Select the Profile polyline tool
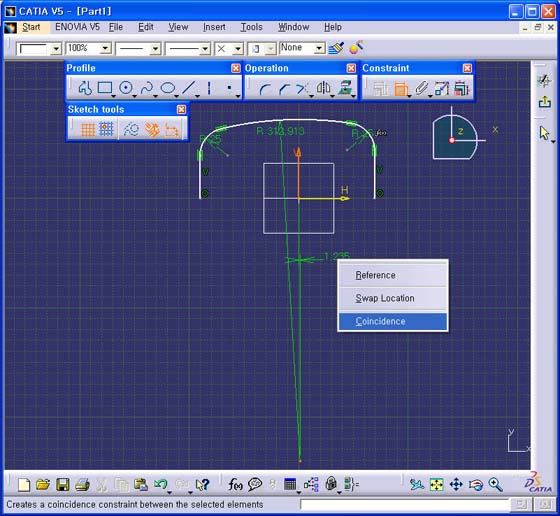The image size is (560, 516). 85,88
